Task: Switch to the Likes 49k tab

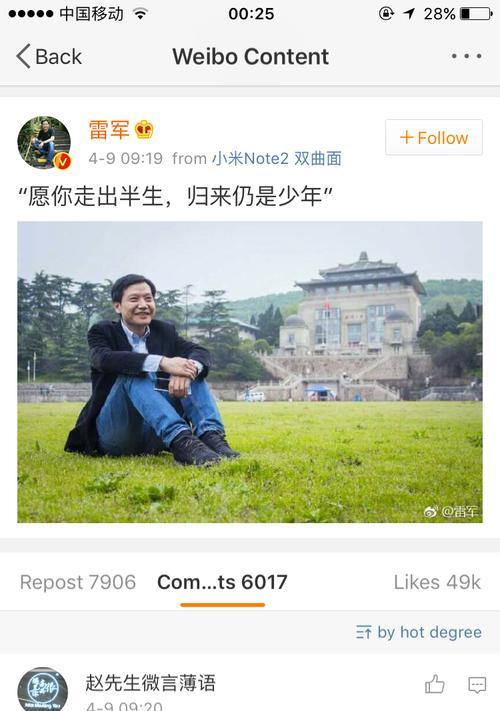Action: click(437, 582)
